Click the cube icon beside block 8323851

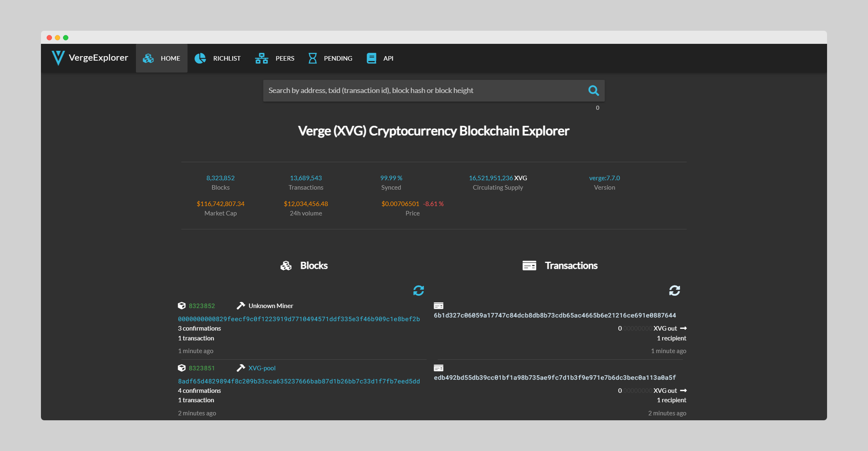coord(182,368)
